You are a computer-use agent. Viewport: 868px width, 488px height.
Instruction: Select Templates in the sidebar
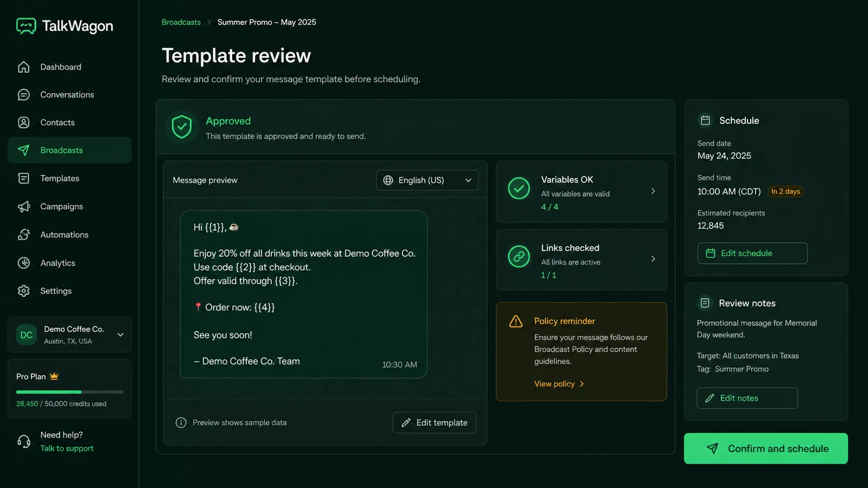(69, 178)
